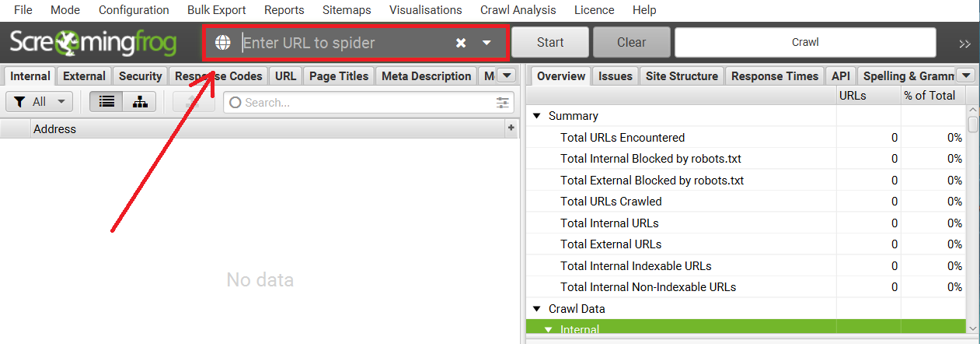Open the Configuration menu
The image size is (980, 344).
[x=134, y=10]
